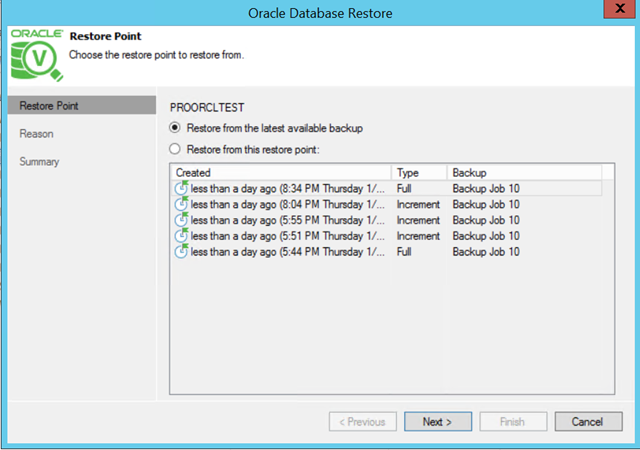Viewport: 640px width, 450px height.
Task: Select Restore from the latest available backup
Action: [176, 128]
